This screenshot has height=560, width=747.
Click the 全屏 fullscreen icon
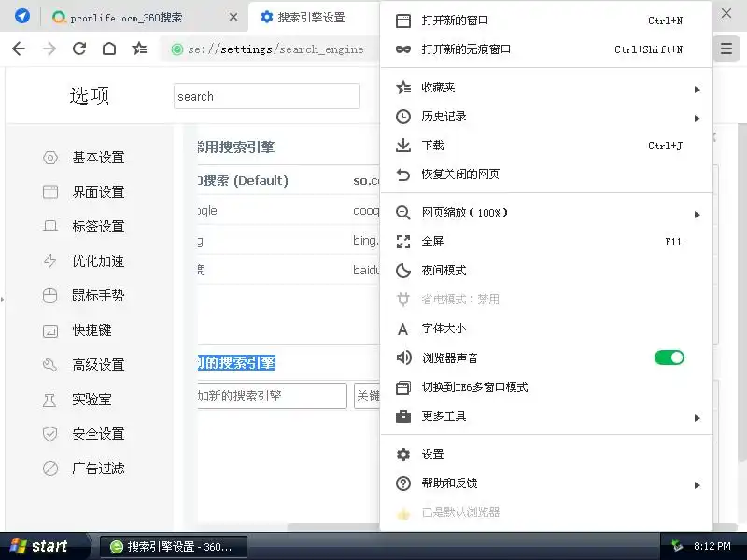(x=403, y=242)
